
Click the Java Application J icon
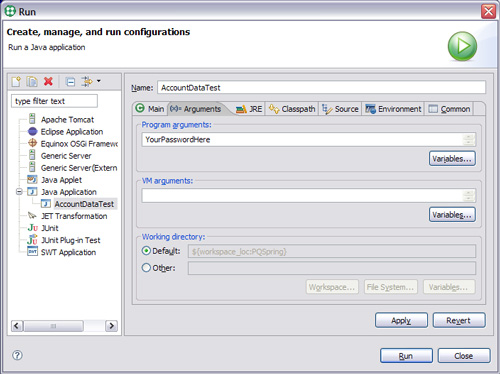[32, 192]
